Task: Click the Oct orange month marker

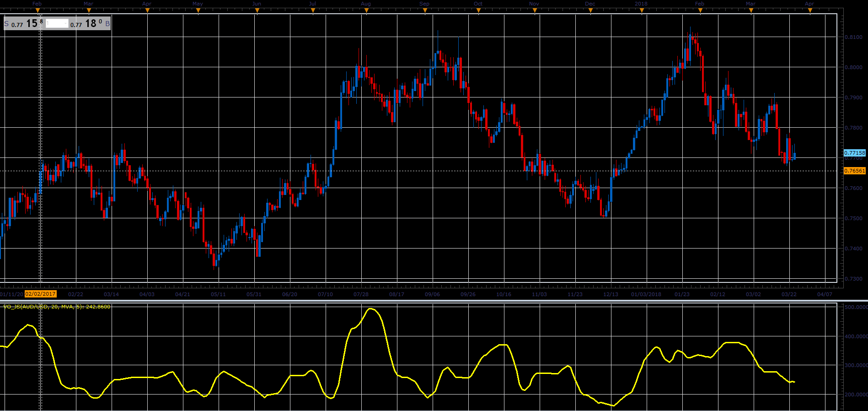Action: pos(478,11)
